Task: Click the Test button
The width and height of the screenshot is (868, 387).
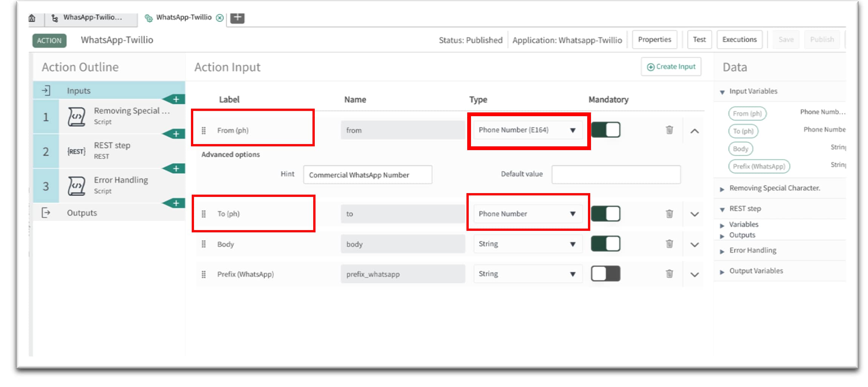Action: pos(699,40)
